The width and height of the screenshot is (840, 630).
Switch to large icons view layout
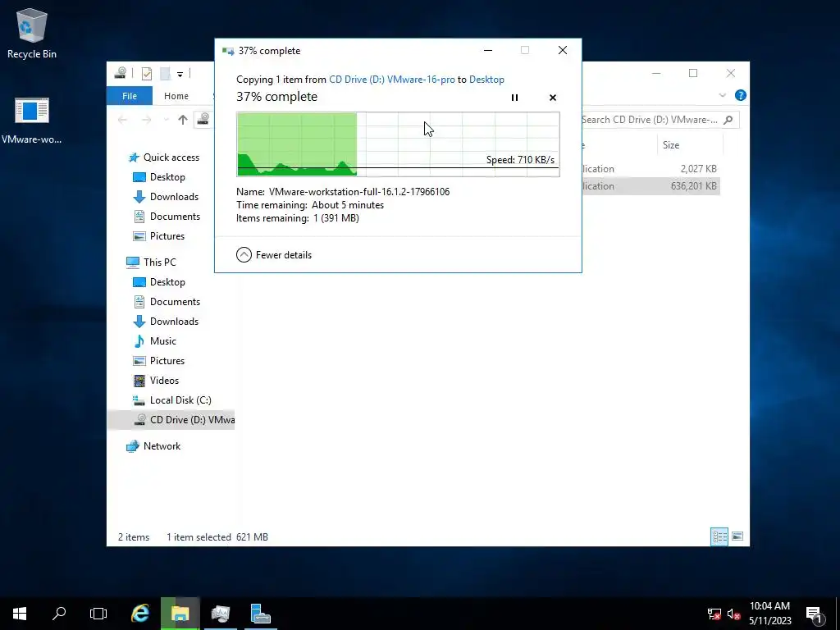(737, 536)
